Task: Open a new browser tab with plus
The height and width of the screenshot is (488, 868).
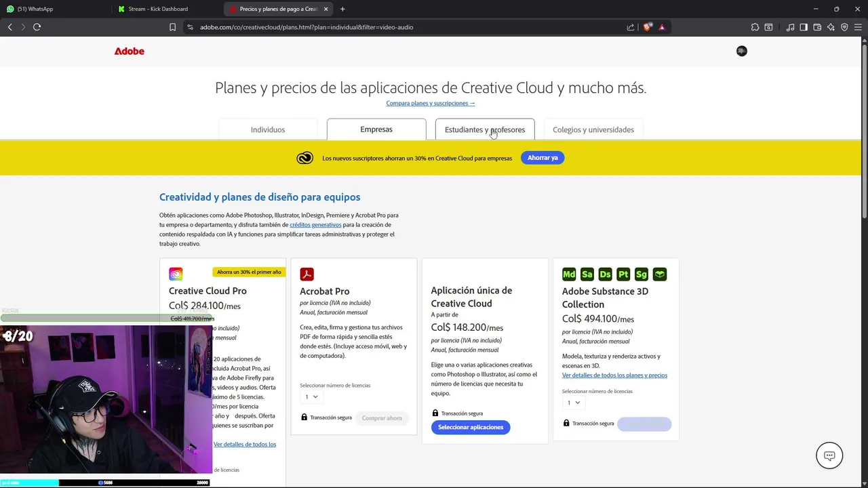Action: click(342, 9)
